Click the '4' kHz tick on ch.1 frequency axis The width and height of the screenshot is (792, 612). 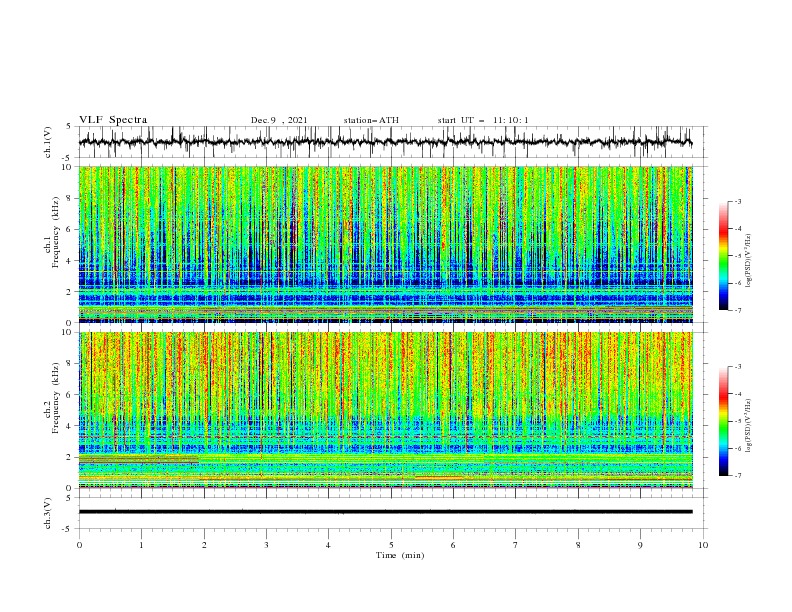tap(70, 261)
